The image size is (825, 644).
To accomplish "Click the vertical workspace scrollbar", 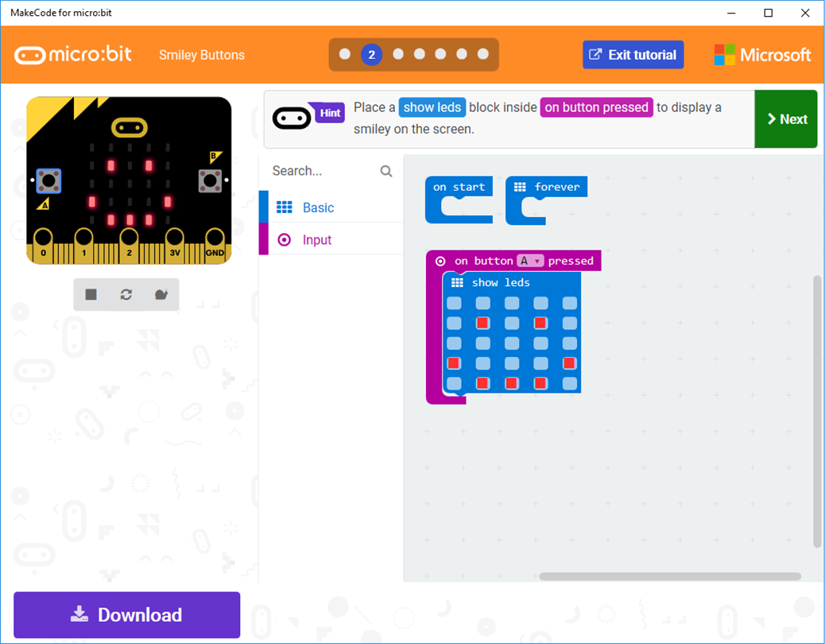I will (817, 412).
